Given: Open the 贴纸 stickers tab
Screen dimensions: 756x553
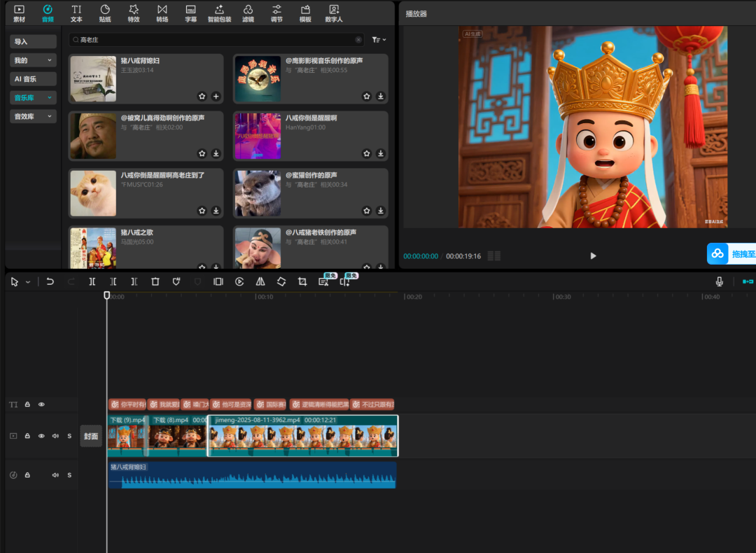Looking at the screenshot, I should (x=105, y=13).
